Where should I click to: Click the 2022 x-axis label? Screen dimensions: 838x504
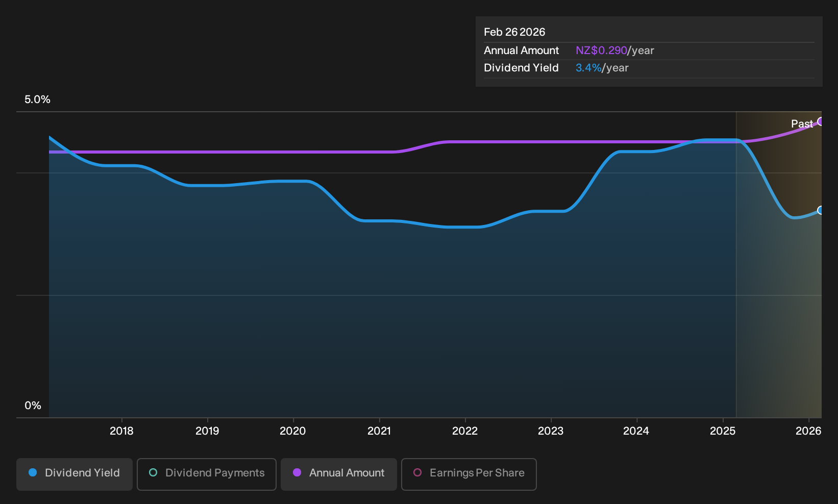tap(465, 431)
